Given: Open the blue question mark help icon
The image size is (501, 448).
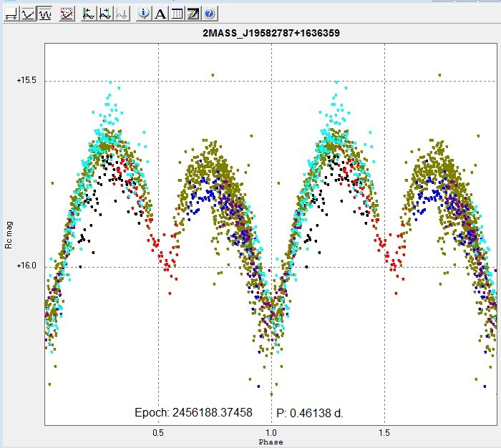Looking at the screenshot, I should pos(210,14).
